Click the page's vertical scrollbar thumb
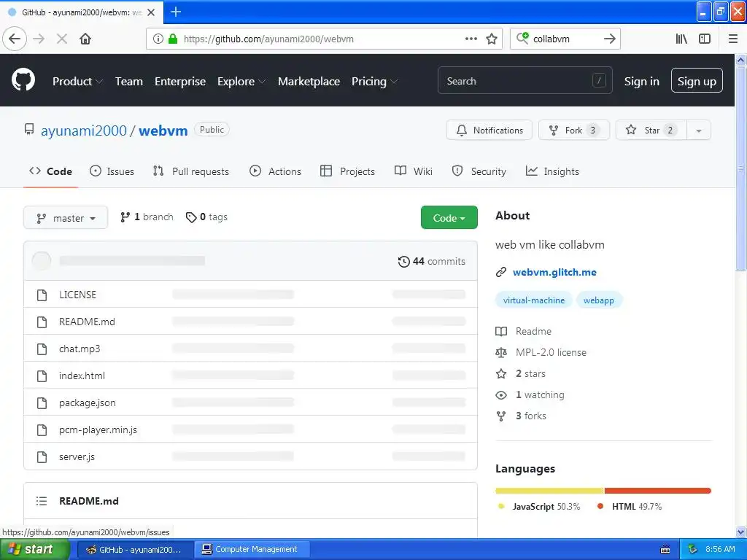This screenshot has width=747, height=560. pyautogui.click(x=740, y=168)
